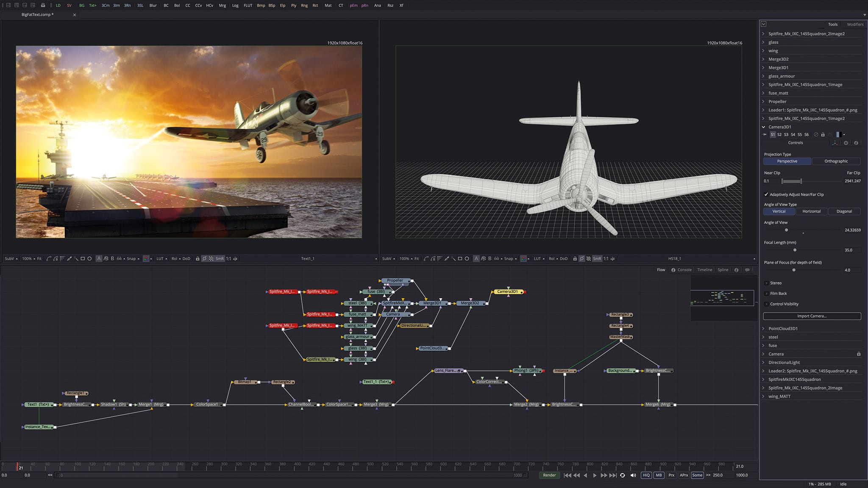The image size is (868, 488).
Task: Click the Import Camera button
Action: point(812,316)
